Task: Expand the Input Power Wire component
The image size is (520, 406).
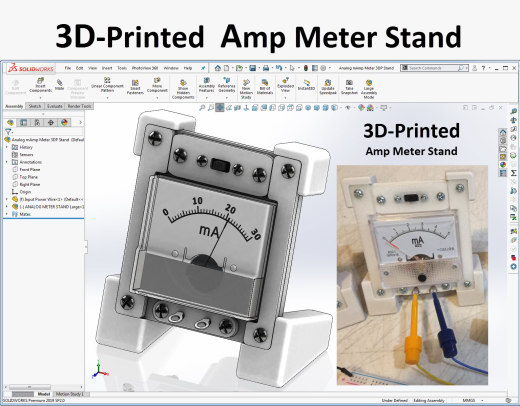Action: pos(7,199)
